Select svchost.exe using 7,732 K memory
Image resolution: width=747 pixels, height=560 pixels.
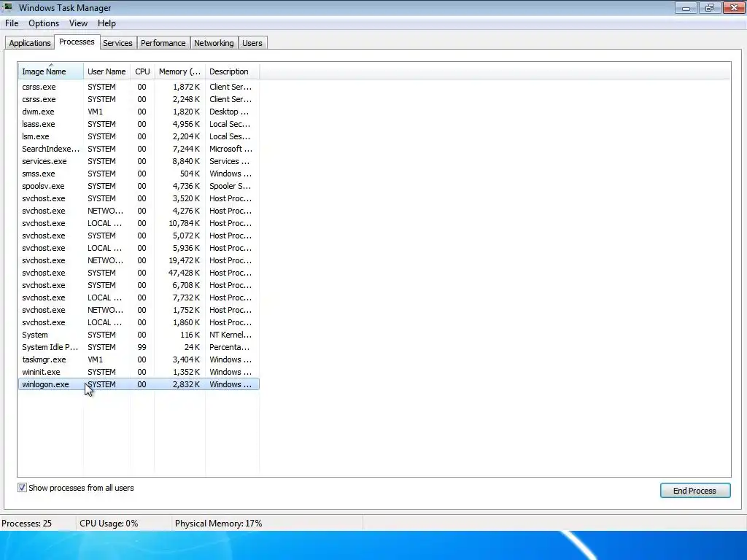[x=139, y=297]
